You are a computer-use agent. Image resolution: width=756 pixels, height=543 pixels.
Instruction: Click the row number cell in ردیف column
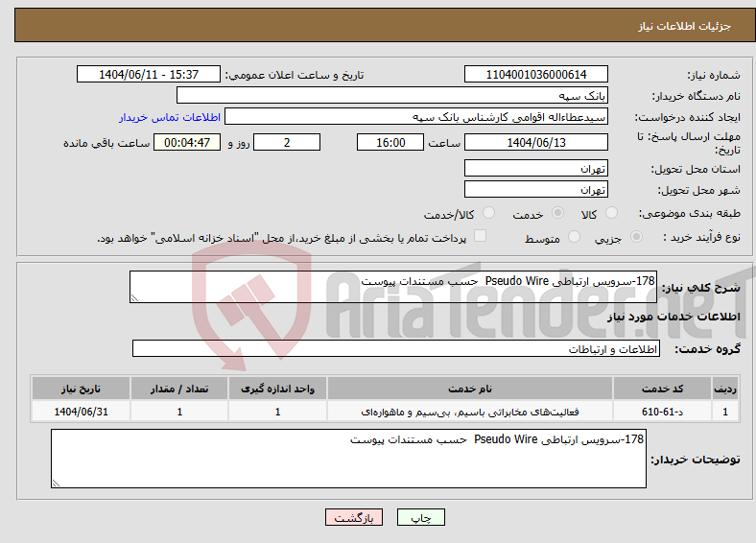pyautogui.click(x=725, y=412)
